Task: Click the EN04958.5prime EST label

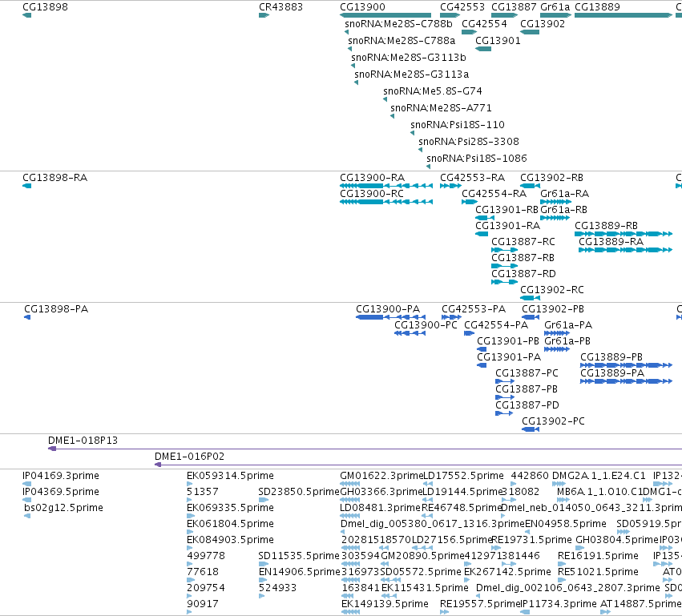Action: 566,524
